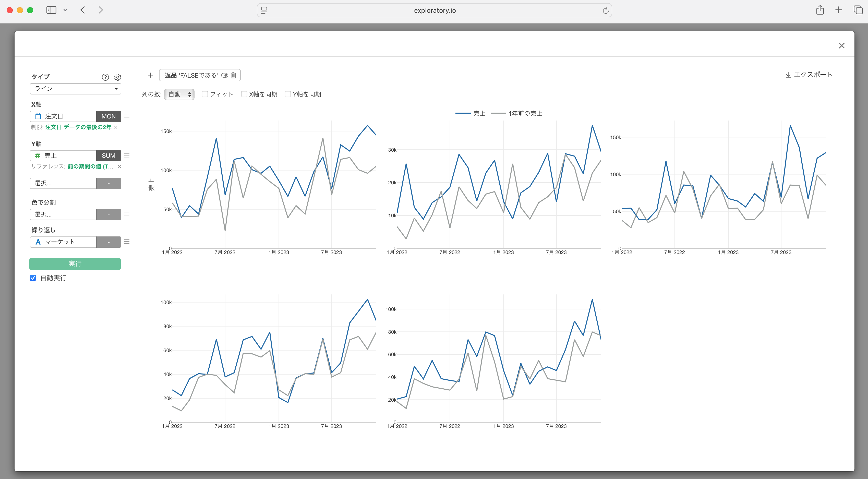Toggle the 返品 filter on/off switch
The width and height of the screenshot is (868, 479).
225,75
